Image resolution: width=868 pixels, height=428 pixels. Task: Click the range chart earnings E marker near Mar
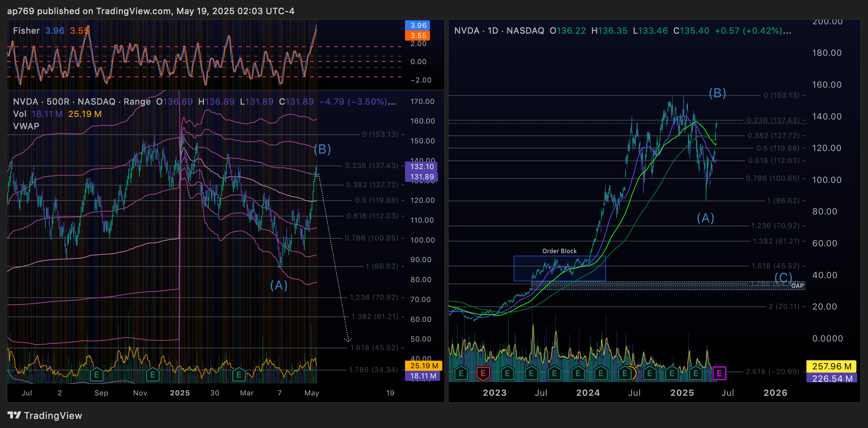click(x=239, y=375)
